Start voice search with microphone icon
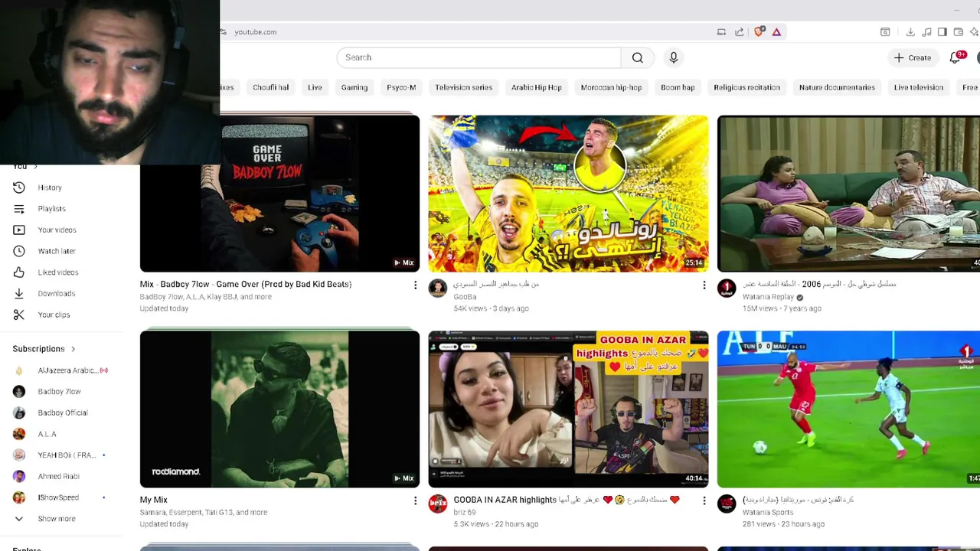Screen dimensions: 980x551 (x=674, y=57)
